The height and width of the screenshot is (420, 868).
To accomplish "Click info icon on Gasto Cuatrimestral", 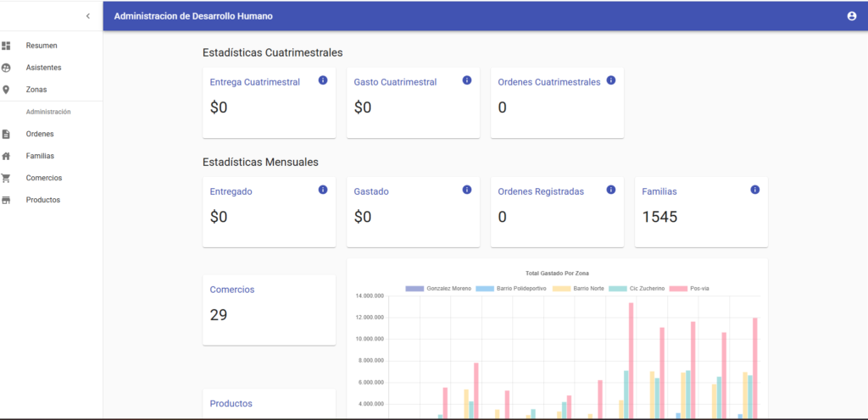I will pos(467,80).
